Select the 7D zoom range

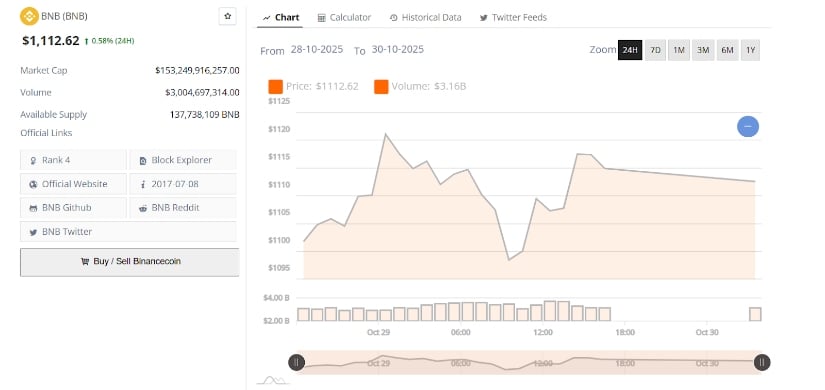655,50
